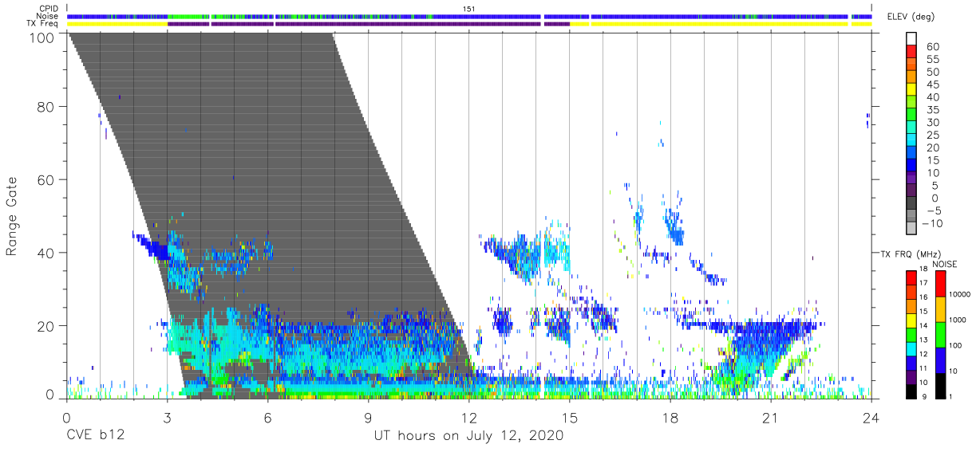This screenshot has width=980, height=452.
Task: Click the y-axis tick label '60'
Action: [46, 179]
